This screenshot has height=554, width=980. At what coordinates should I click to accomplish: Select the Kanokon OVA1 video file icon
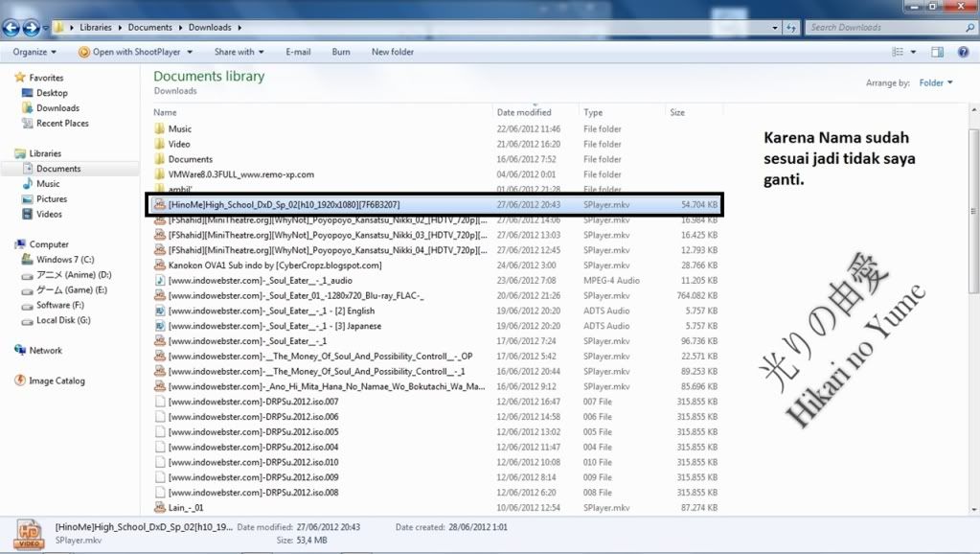point(160,265)
